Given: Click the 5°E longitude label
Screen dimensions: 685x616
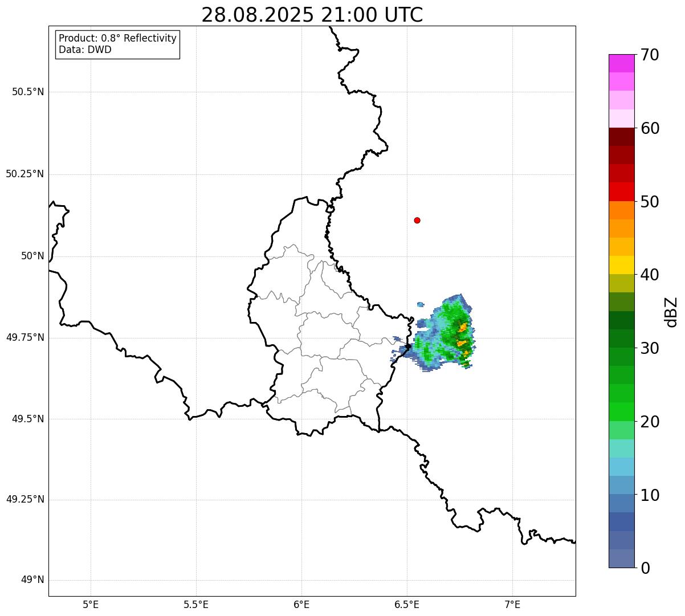Looking at the screenshot, I should (x=91, y=604).
